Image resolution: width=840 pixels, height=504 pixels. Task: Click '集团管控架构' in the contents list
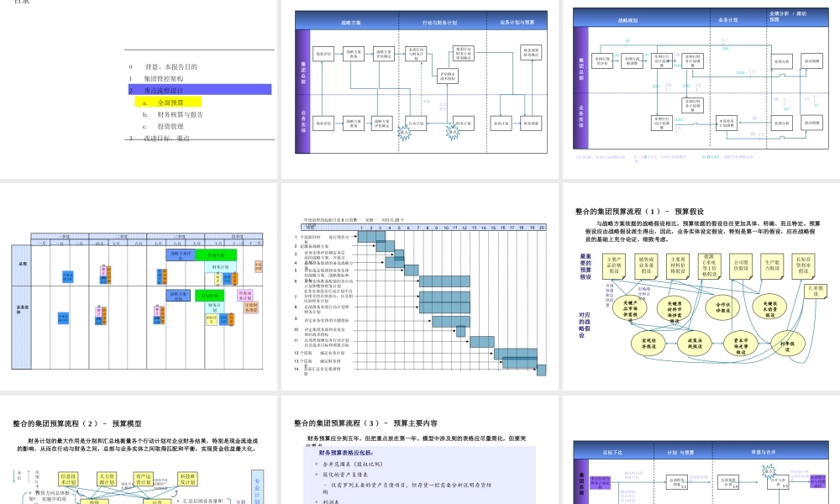point(164,79)
